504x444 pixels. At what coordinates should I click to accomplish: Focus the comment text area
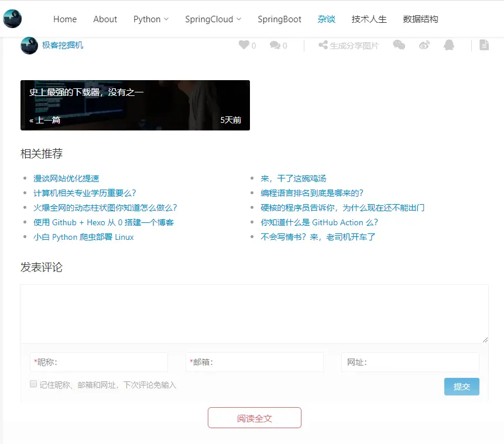coord(255,314)
